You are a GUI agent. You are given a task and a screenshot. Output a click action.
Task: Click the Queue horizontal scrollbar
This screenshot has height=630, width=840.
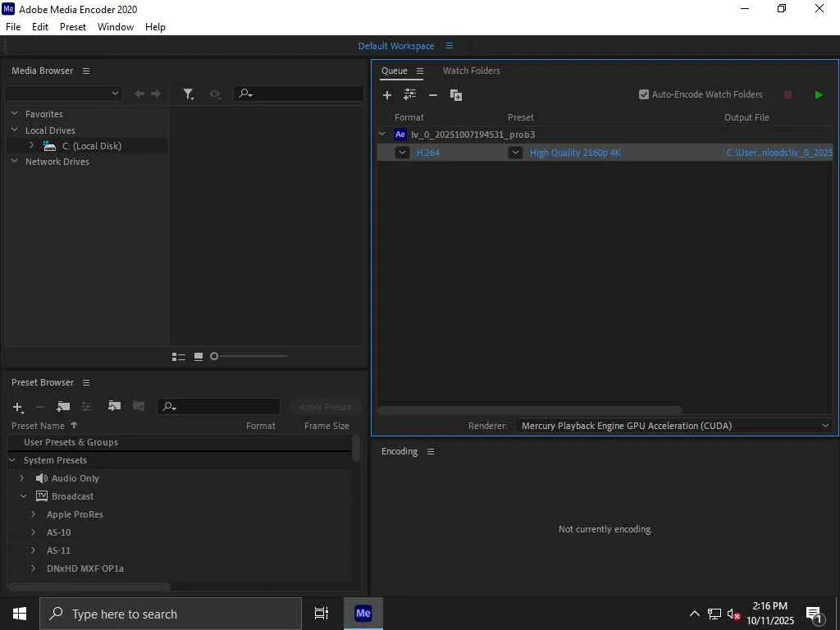pyautogui.click(x=529, y=410)
